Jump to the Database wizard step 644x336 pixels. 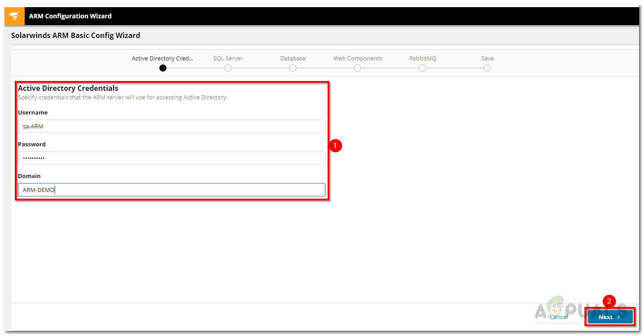(293, 68)
